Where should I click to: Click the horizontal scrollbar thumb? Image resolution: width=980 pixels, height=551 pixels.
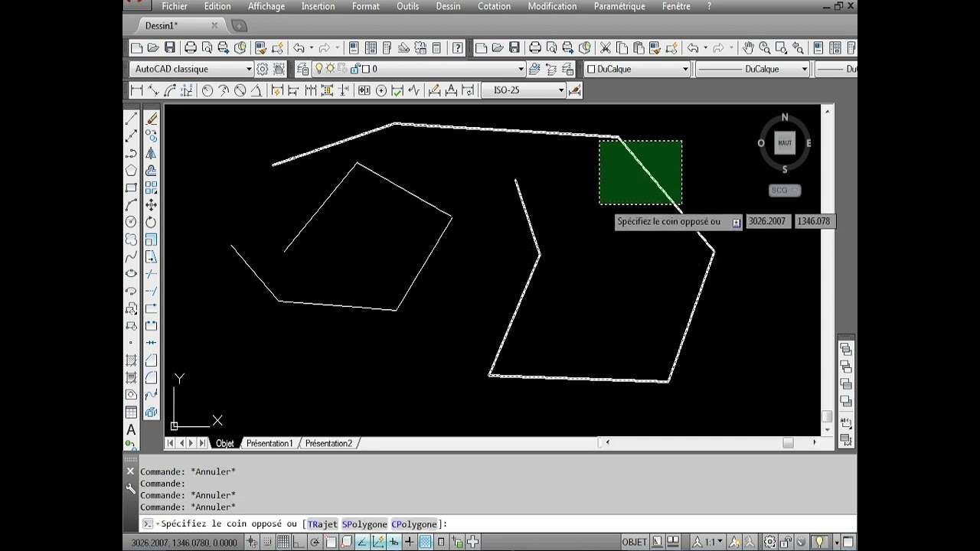coord(788,443)
